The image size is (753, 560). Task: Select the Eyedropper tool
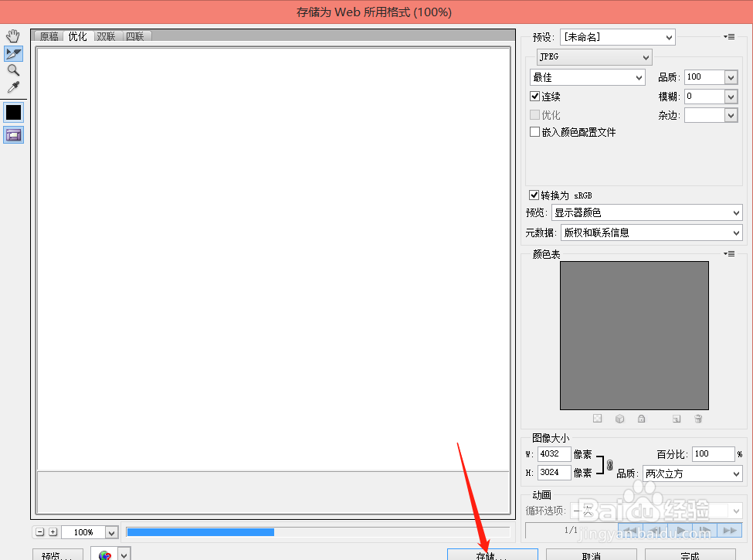click(x=13, y=87)
